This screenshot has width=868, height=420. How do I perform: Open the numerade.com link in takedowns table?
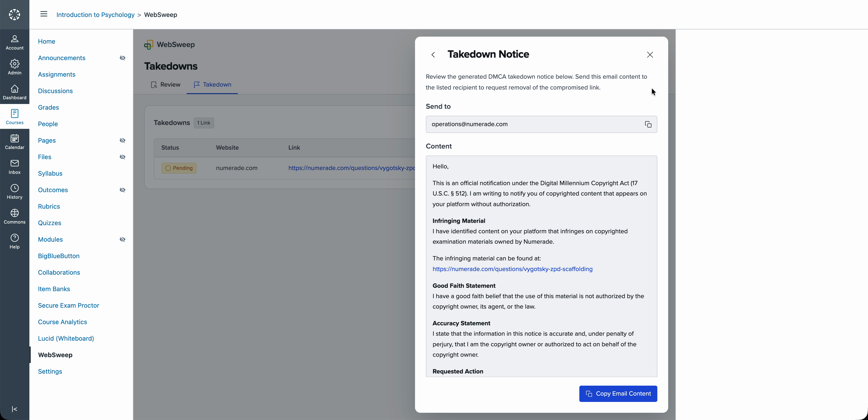point(351,168)
